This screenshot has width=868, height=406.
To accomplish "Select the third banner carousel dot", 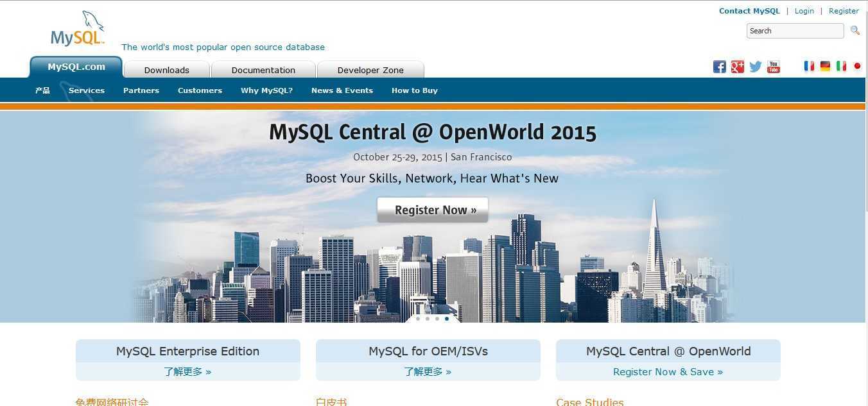I will pyautogui.click(x=437, y=319).
